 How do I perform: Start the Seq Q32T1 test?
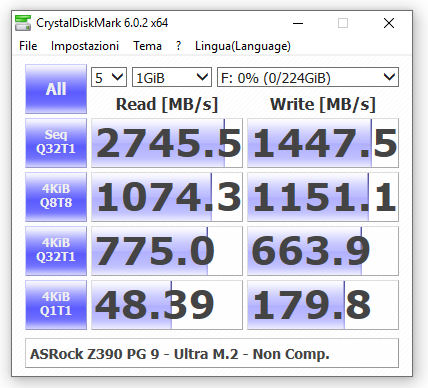(x=56, y=143)
